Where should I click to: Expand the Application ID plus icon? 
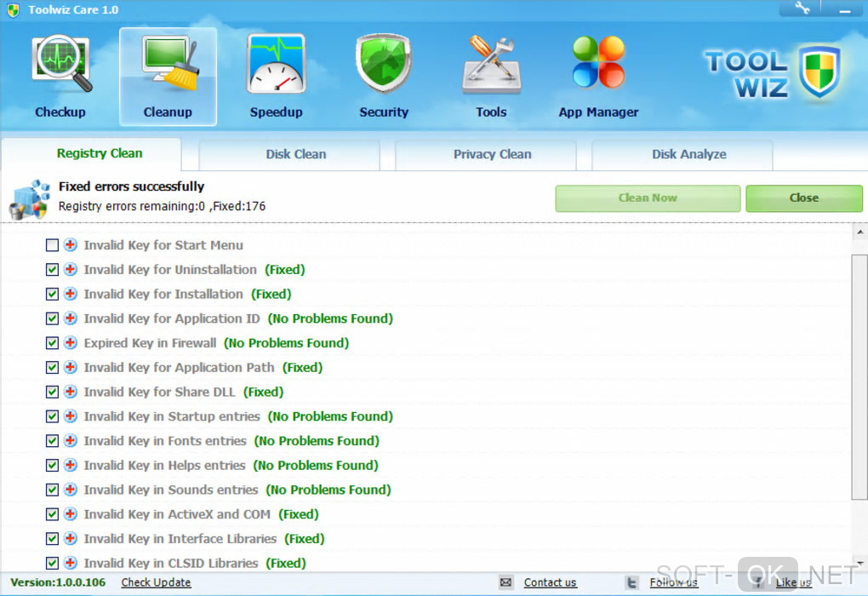pos(71,318)
